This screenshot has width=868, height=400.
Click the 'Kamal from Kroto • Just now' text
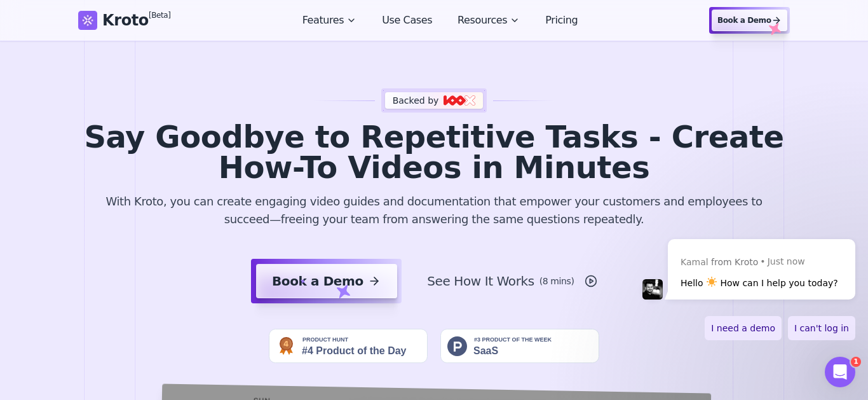coord(743,261)
